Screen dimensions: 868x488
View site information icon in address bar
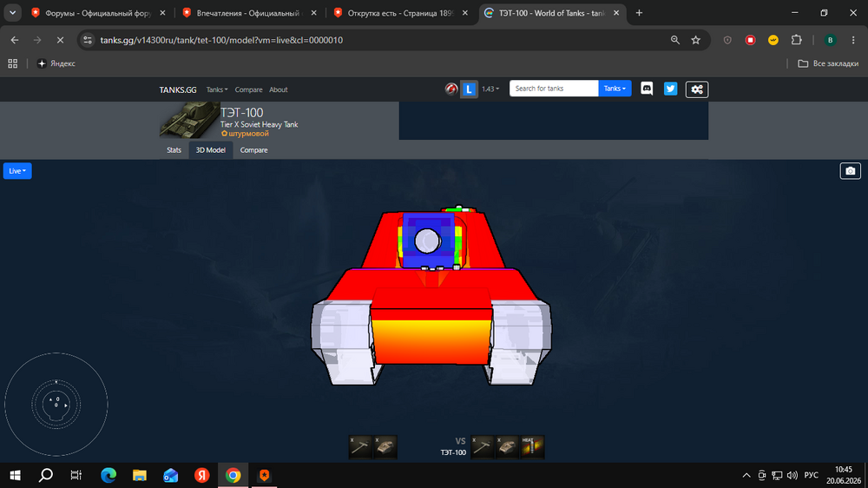88,40
